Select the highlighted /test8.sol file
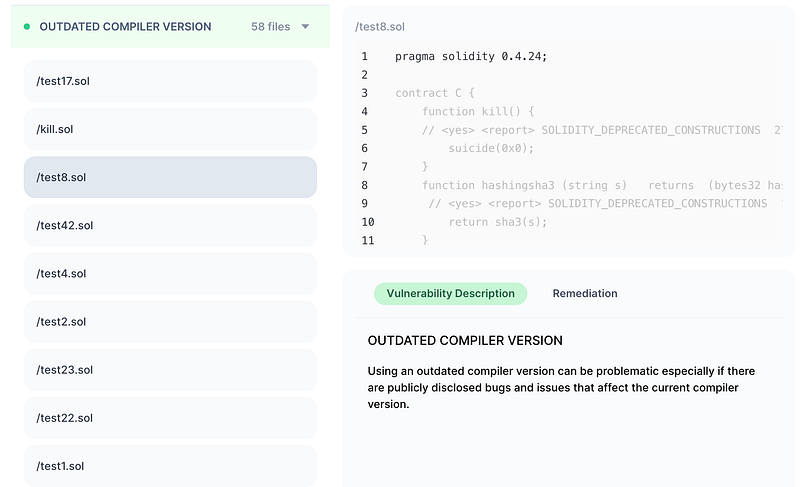This screenshot has width=800, height=487. click(x=169, y=177)
